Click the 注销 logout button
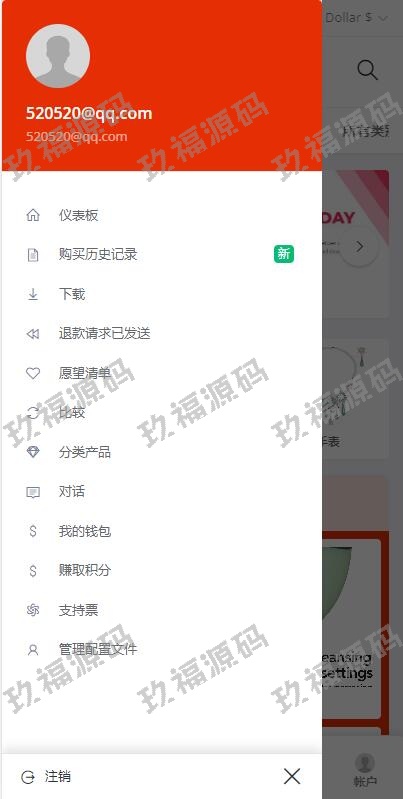The height and width of the screenshot is (799, 403). [46, 777]
